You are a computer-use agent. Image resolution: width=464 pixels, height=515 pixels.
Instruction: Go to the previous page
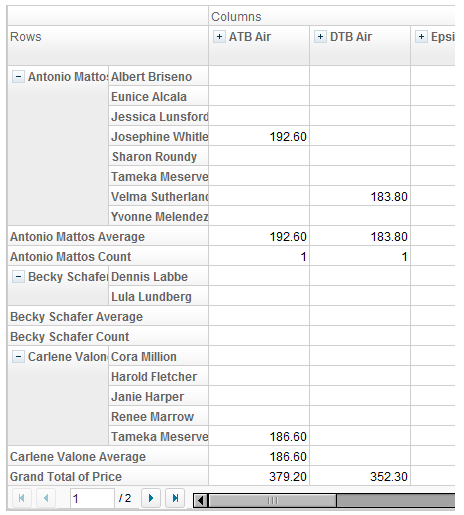click(x=46, y=498)
